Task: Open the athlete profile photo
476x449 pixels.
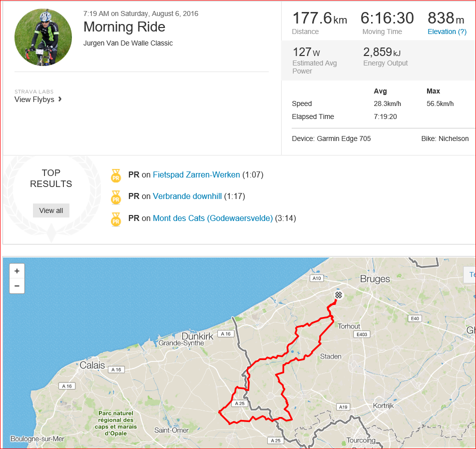Action: [x=43, y=37]
